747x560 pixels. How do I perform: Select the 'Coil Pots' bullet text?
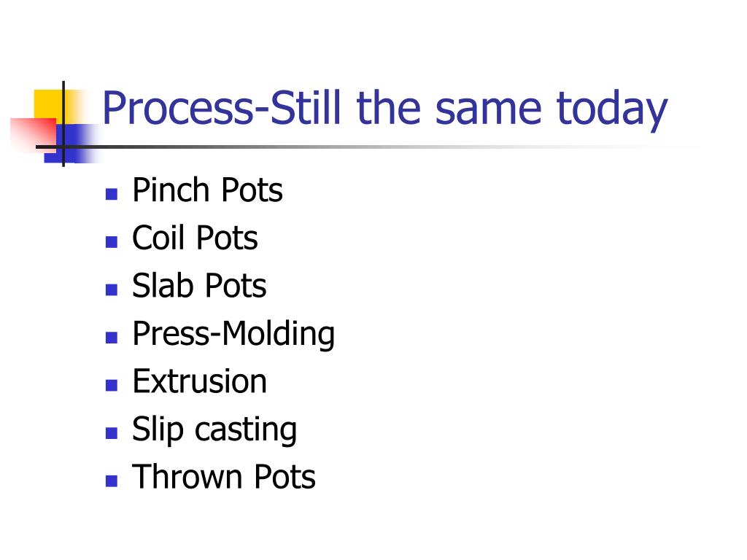click(x=195, y=238)
